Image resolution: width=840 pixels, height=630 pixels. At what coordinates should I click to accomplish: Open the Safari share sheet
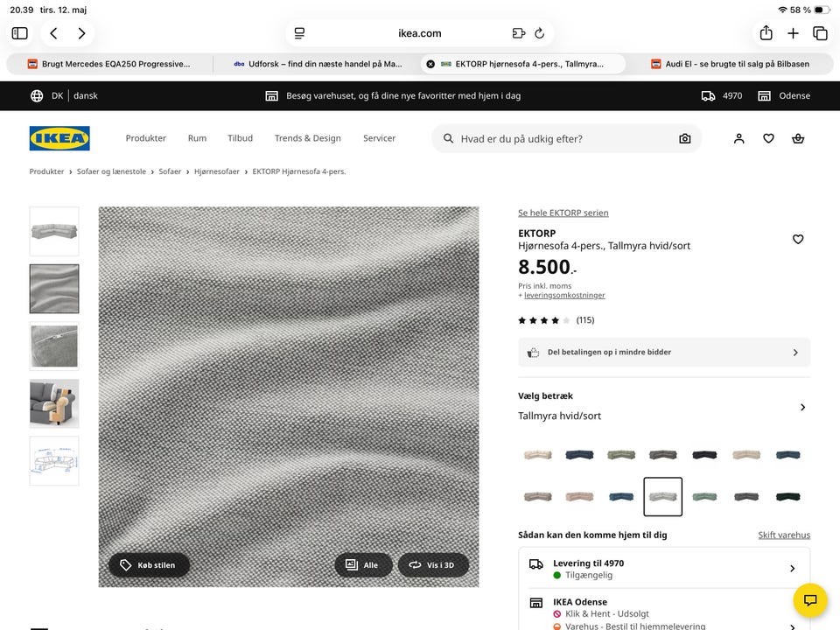[x=766, y=32]
